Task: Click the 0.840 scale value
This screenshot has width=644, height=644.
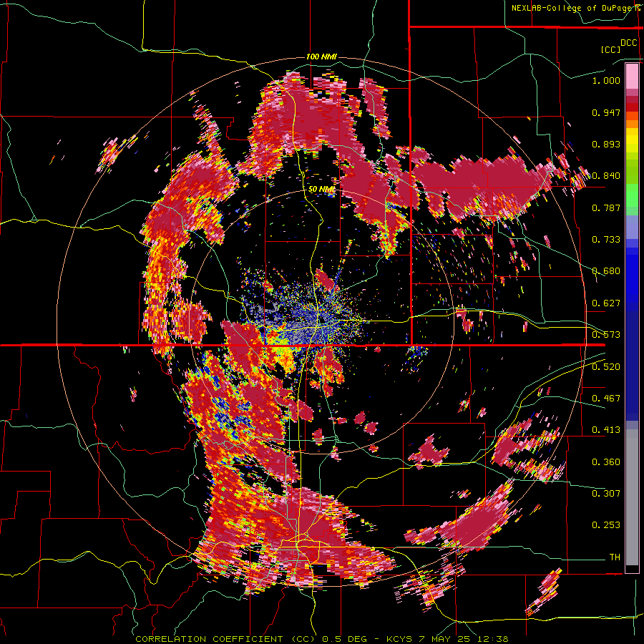Action: pyautogui.click(x=606, y=176)
